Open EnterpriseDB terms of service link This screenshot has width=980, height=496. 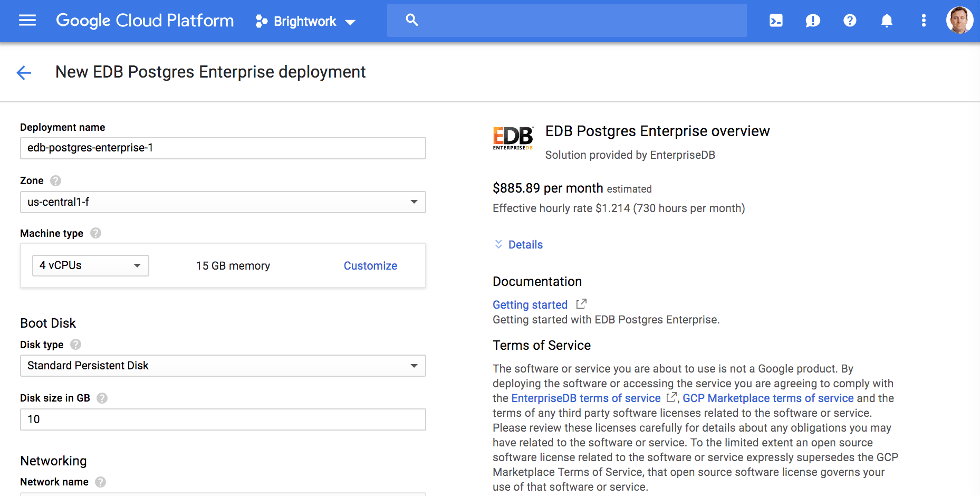(x=586, y=398)
